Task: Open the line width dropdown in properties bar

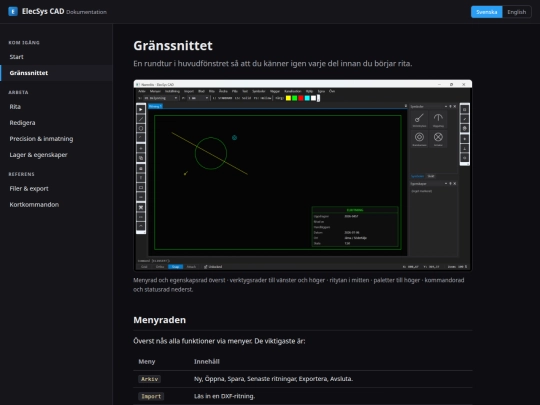Action: (198, 98)
